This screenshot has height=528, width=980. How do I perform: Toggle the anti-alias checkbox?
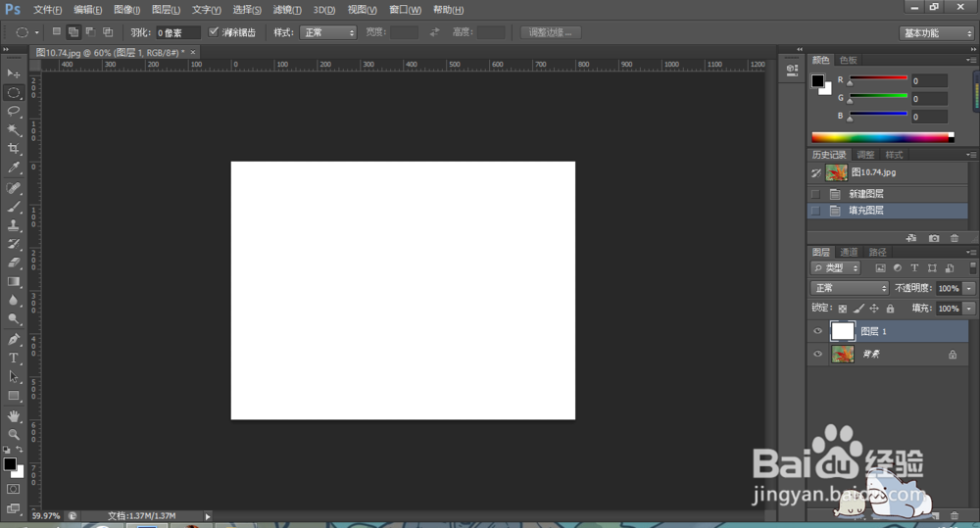214,32
